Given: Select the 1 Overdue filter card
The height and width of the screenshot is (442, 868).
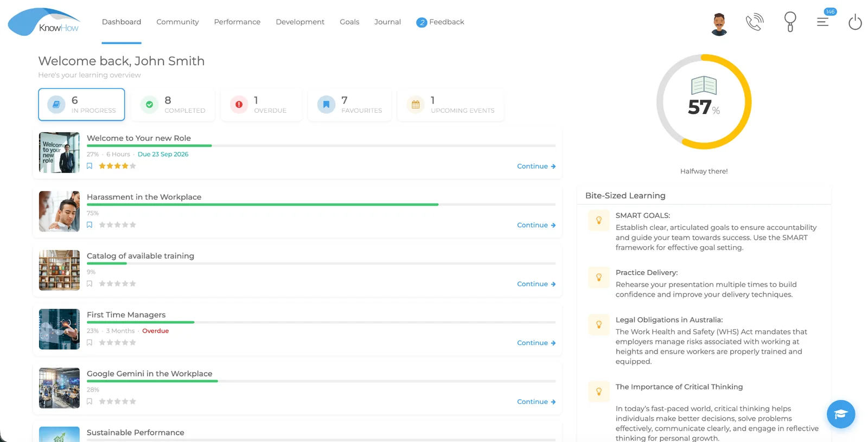Looking at the screenshot, I should [261, 105].
